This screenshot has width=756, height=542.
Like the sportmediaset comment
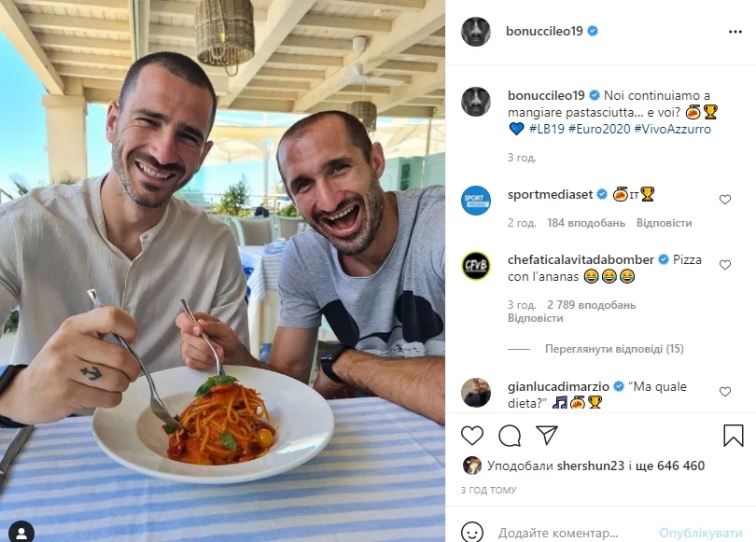[x=725, y=200]
